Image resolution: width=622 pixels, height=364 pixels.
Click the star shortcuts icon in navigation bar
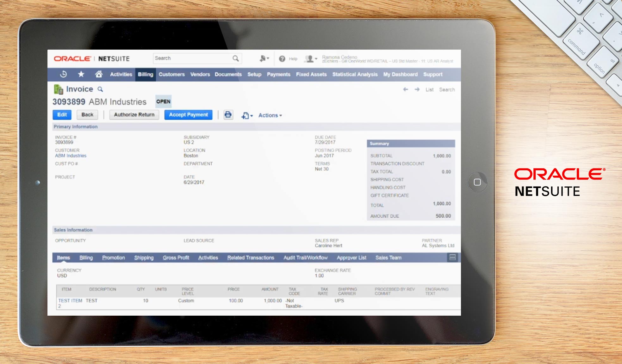[81, 74]
